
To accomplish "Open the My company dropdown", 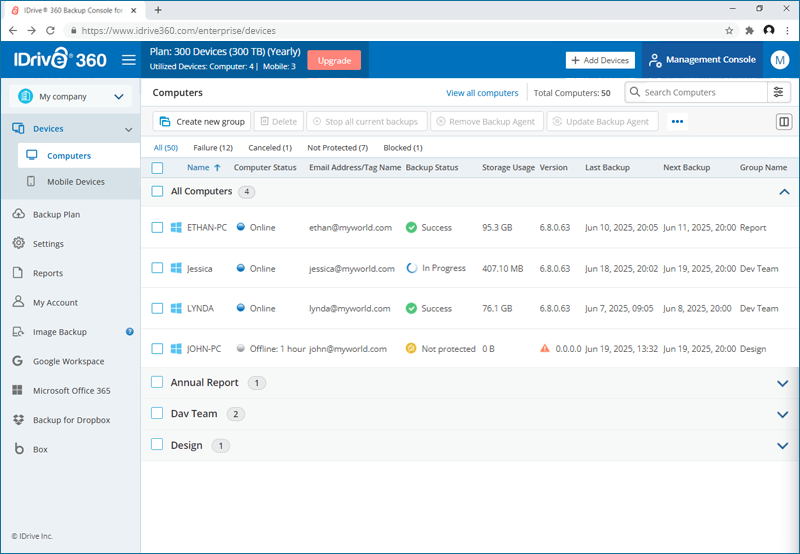I will tap(70, 96).
